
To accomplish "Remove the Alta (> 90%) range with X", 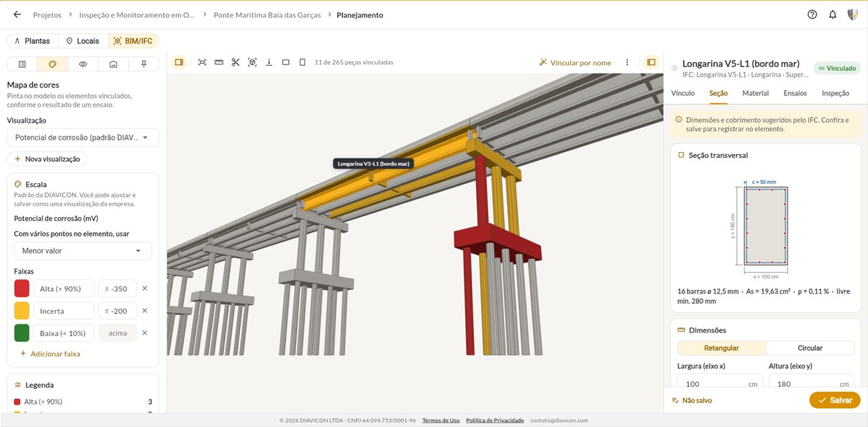I will pyautogui.click(x=144, y=289).
